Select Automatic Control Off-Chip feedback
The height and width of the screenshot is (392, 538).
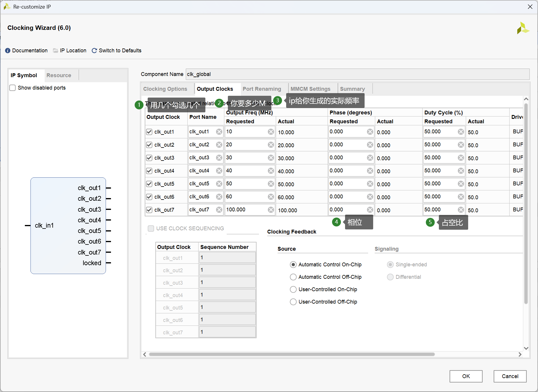293,277
